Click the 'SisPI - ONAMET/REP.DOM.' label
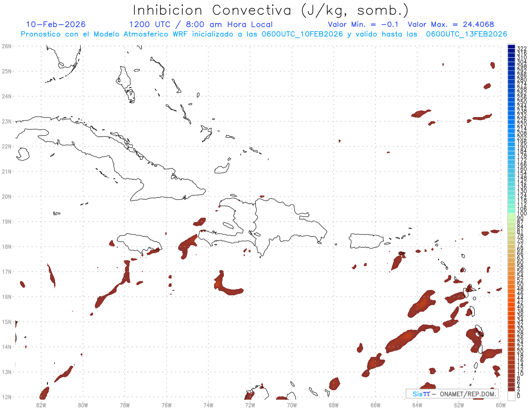 pyautogui.click(x=452, y=394)
